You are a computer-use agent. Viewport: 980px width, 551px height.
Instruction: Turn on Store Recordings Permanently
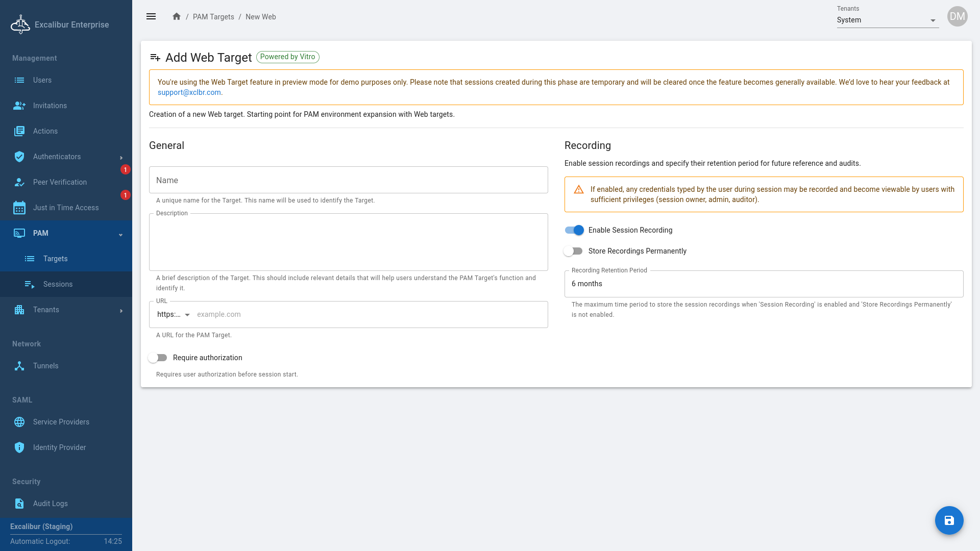[573, 251]
